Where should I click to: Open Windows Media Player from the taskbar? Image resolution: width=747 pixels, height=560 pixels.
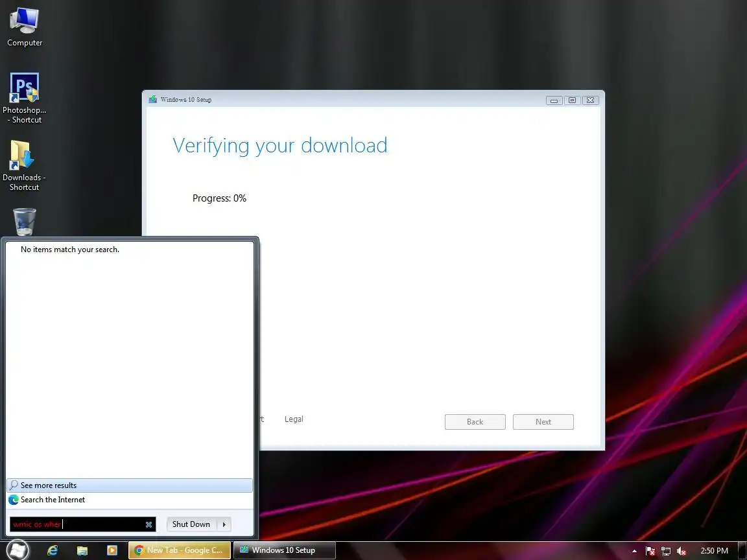click(112, 550)
